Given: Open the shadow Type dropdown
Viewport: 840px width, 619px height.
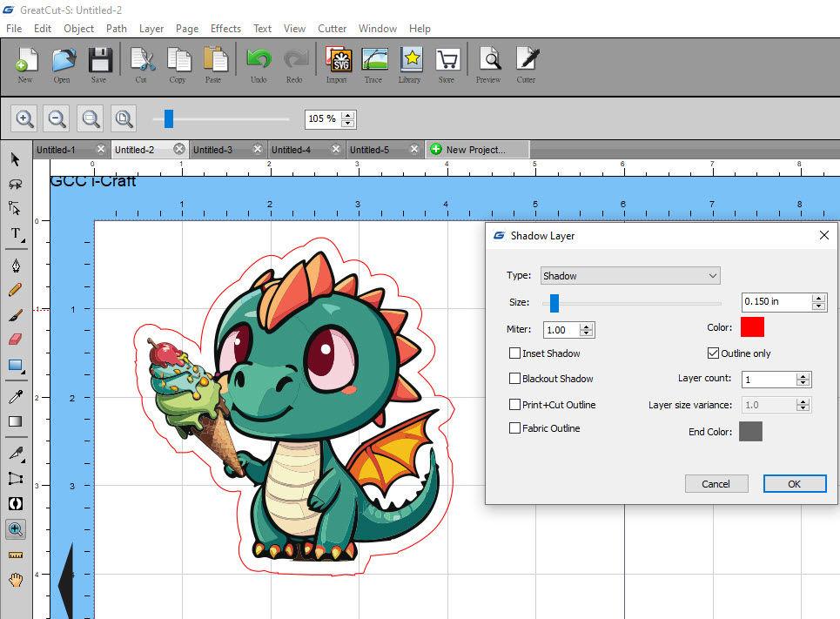Looking at the screenshot, I should click(x=630, y=276).
